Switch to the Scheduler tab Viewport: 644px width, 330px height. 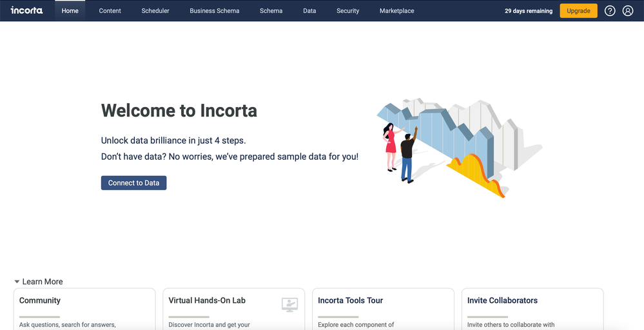coord(155,11)
